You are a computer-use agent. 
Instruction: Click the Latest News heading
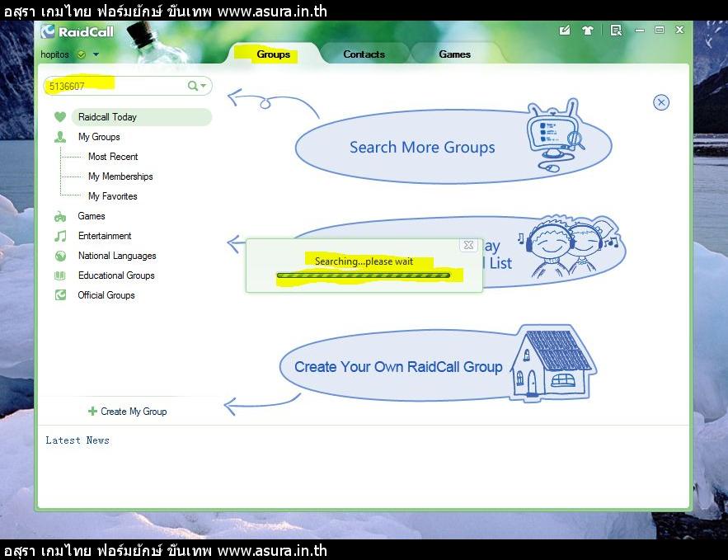point(77,440)
